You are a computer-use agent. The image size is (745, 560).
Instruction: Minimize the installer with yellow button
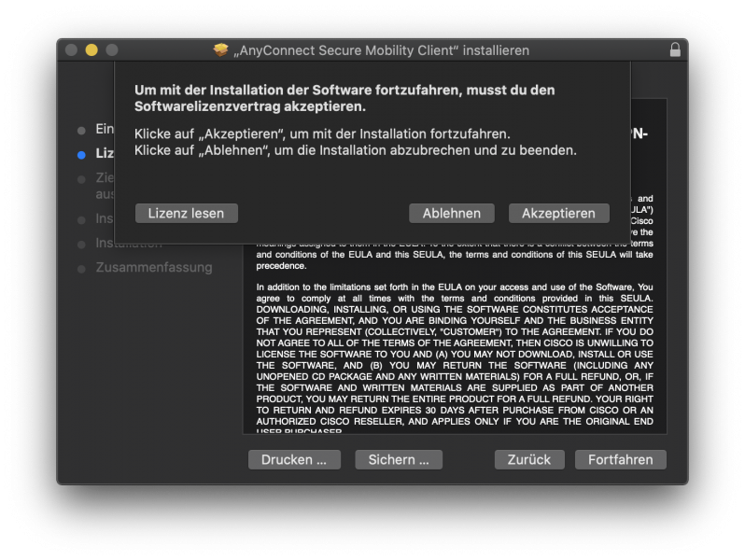pos(91,49)
